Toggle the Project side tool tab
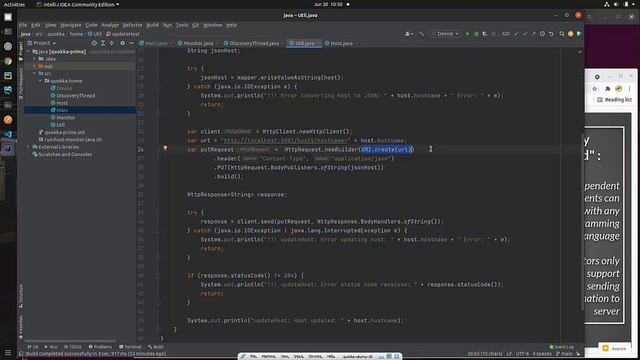Screen dimensions: 640x360 pyautogui.click(x=21, y=51)
